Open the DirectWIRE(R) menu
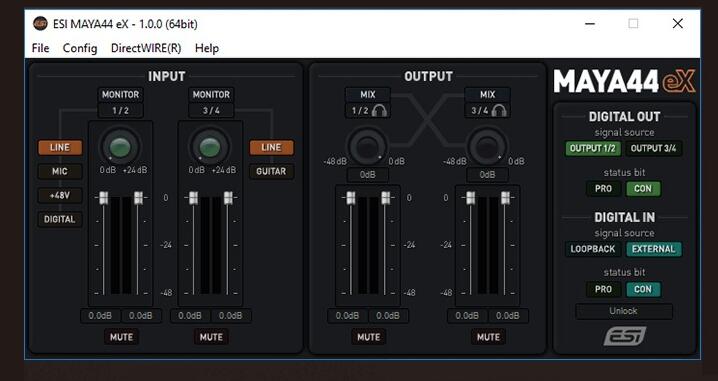Viewport: 718px width, 381px height. [146, 48]
